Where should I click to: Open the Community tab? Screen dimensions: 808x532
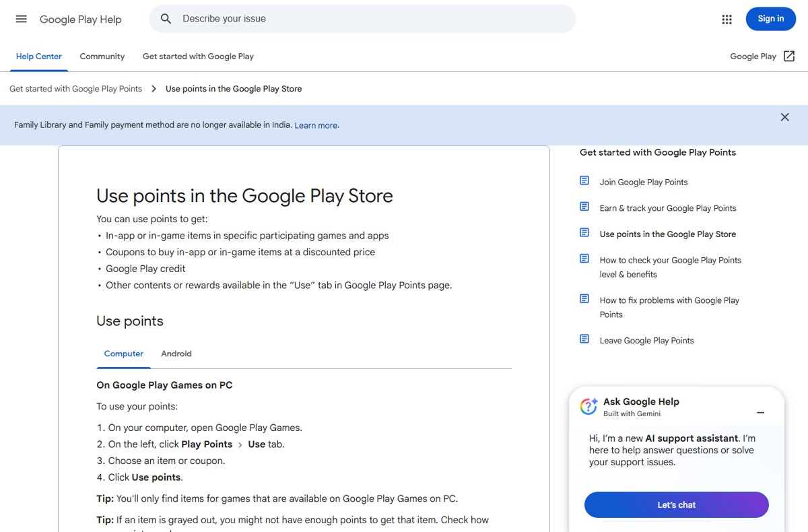pos(102,57)
